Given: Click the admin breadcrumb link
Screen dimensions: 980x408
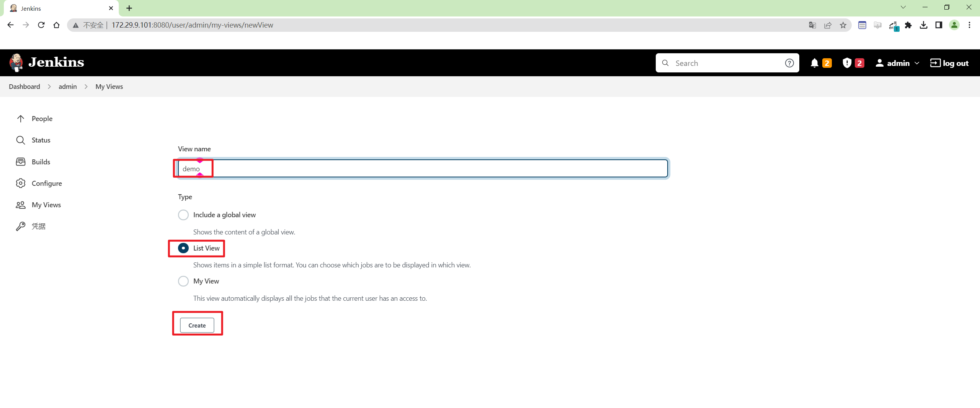Looking at the screenshot, I should pos(68,87).
